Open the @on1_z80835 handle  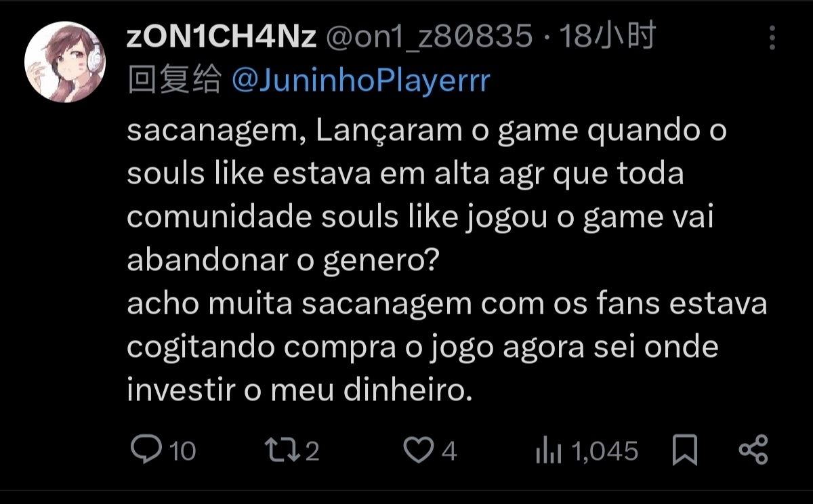(429, 38)
